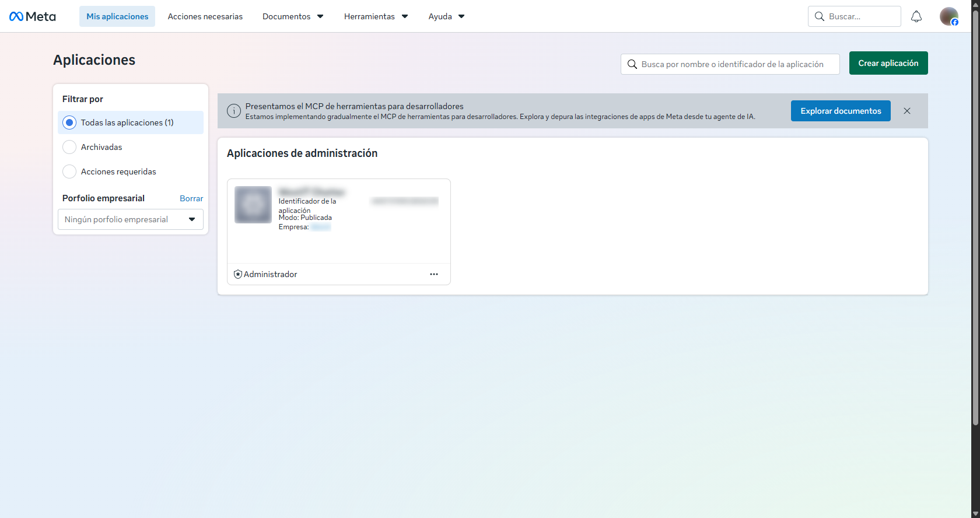Focus the app name or identifier search field
This screenshot has width=980, height=518.
[x=730, y=64]
